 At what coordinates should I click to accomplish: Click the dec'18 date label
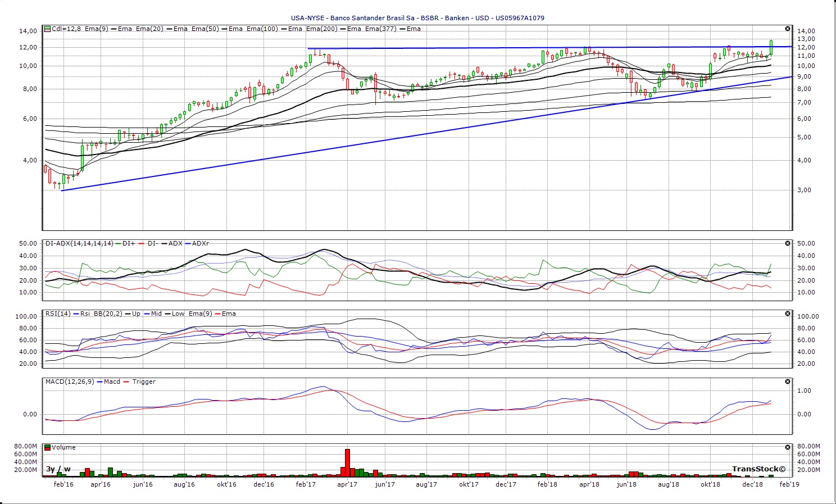point(752,484)
